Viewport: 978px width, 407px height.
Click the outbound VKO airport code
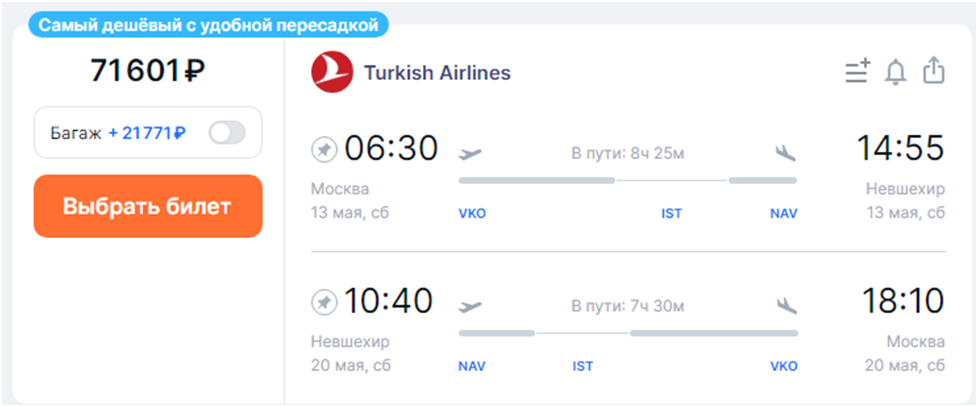[x=472, y=214]
